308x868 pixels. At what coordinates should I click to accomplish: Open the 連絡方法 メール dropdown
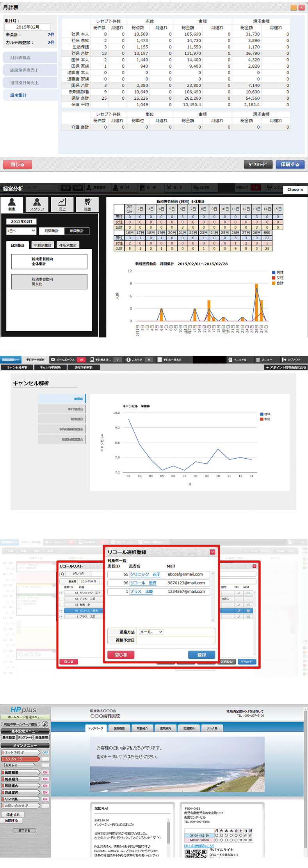click(151, 632)
